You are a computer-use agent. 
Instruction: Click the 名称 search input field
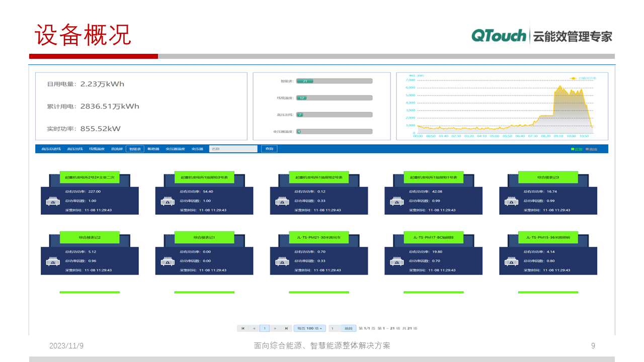[233, 149]
